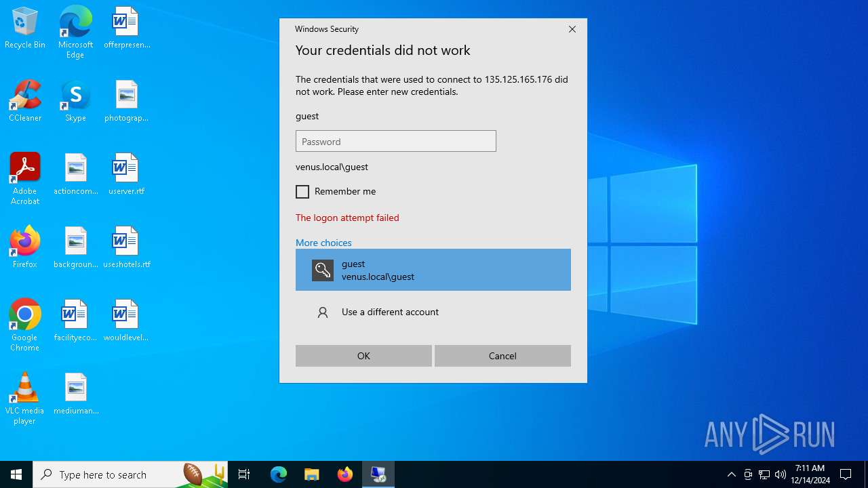Click the More choices link

(323, 243)
